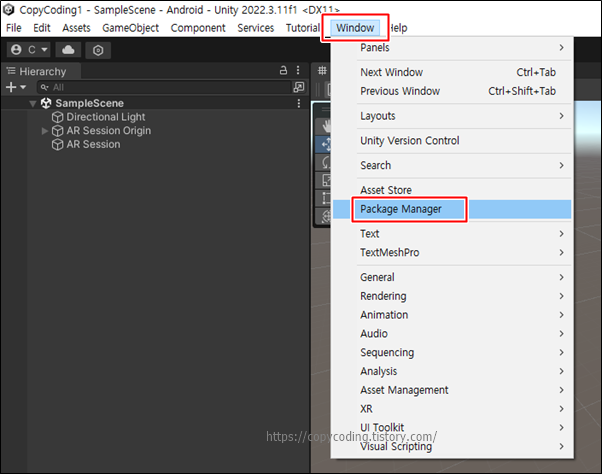
Task: Open the GameObject menu
Action: 131,28
